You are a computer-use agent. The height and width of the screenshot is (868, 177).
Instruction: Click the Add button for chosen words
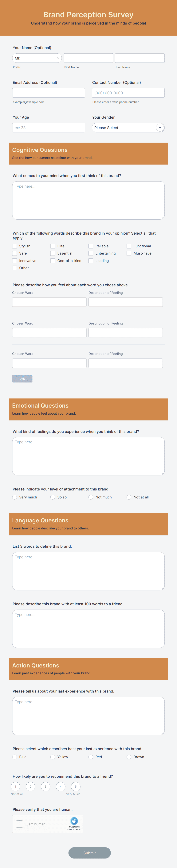[22, 378]
